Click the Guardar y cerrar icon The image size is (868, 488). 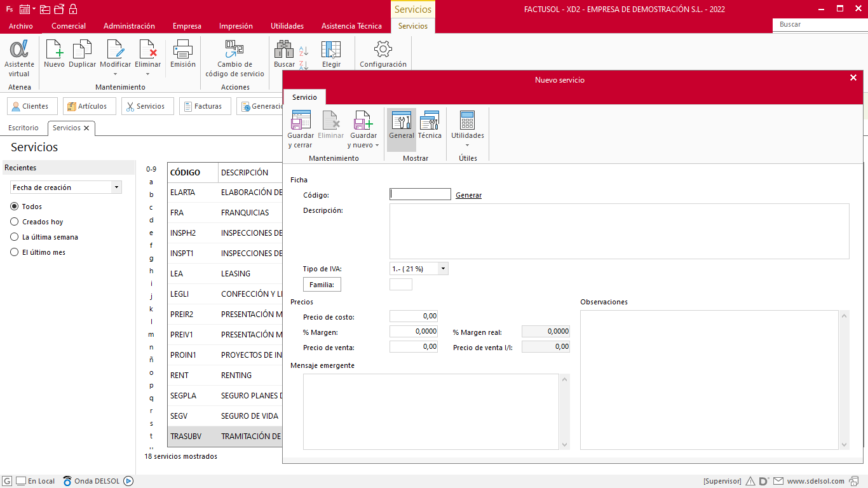(301, 130)
